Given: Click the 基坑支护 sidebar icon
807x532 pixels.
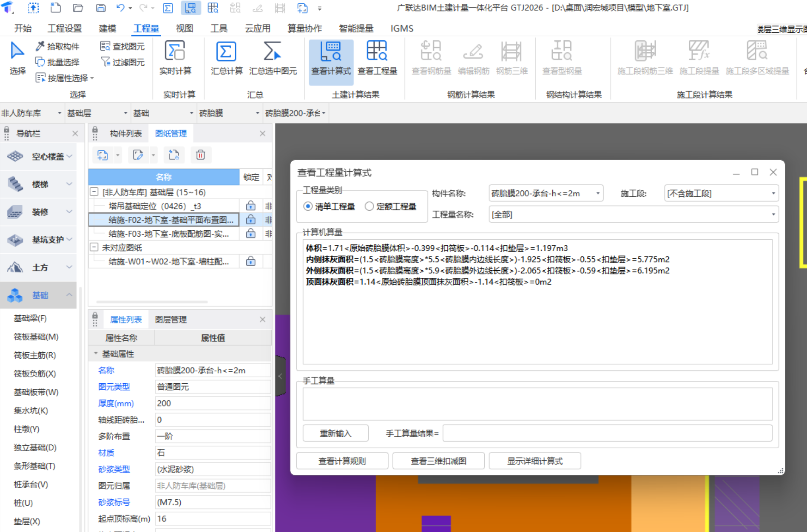Looking at the screenshot, I should click(15, 240).
